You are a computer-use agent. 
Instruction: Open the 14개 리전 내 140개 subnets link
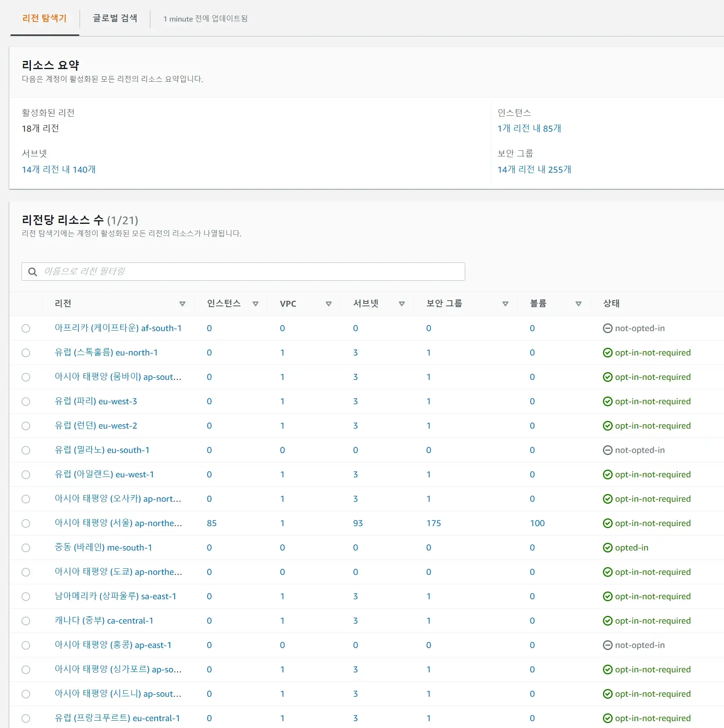click(x=59, y=169)
